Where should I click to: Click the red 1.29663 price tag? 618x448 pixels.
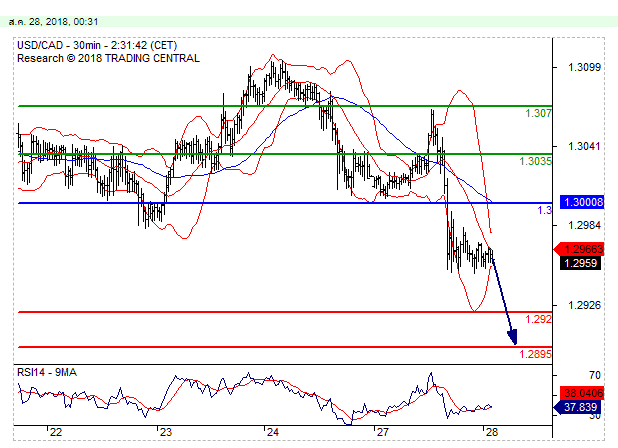click(x=579, y=249)
